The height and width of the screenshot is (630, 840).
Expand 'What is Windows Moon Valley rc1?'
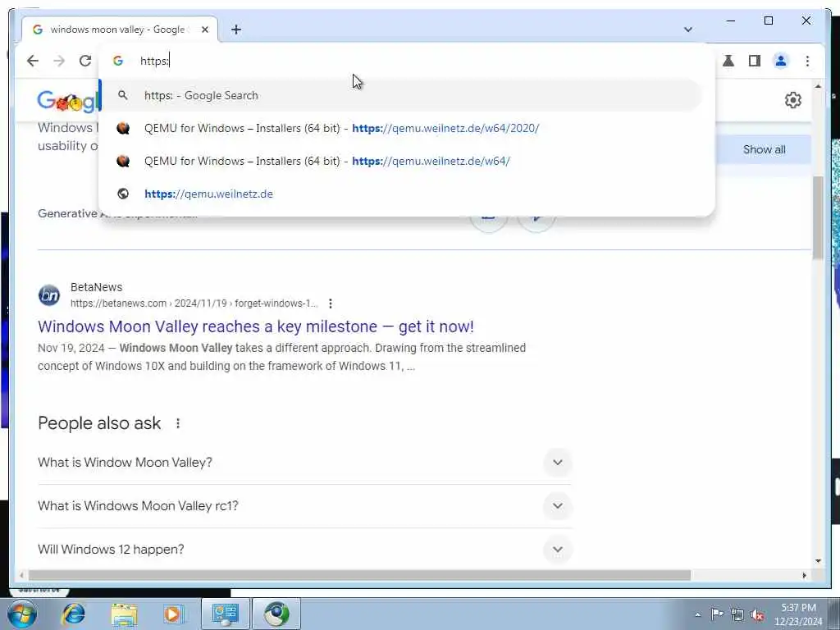pos(304,506)
